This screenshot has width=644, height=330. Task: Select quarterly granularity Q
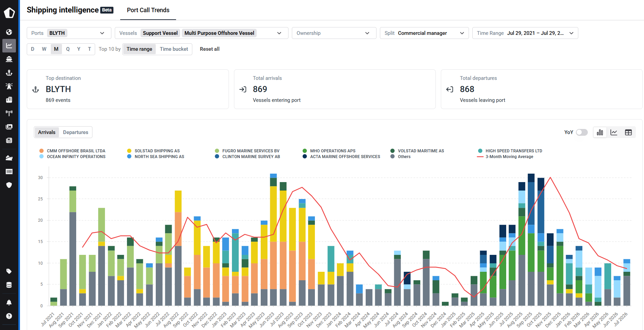coord(68,49)
